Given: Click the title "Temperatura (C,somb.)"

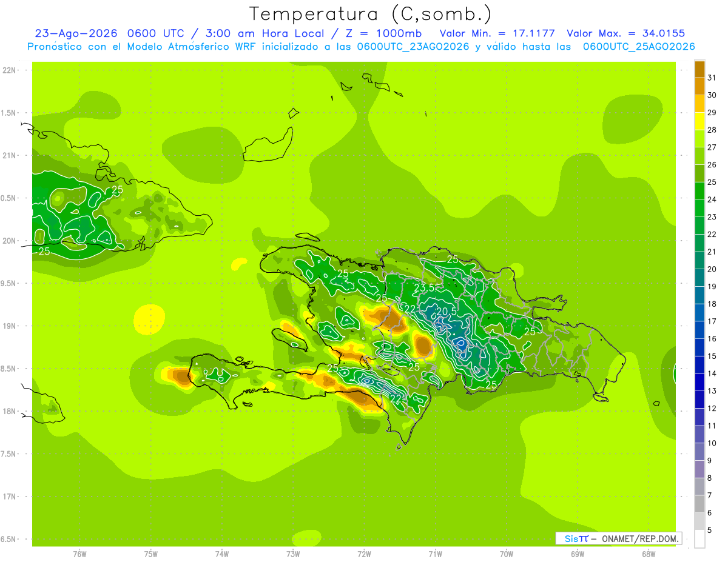Looking at the screenshot, I should point(371,13).
